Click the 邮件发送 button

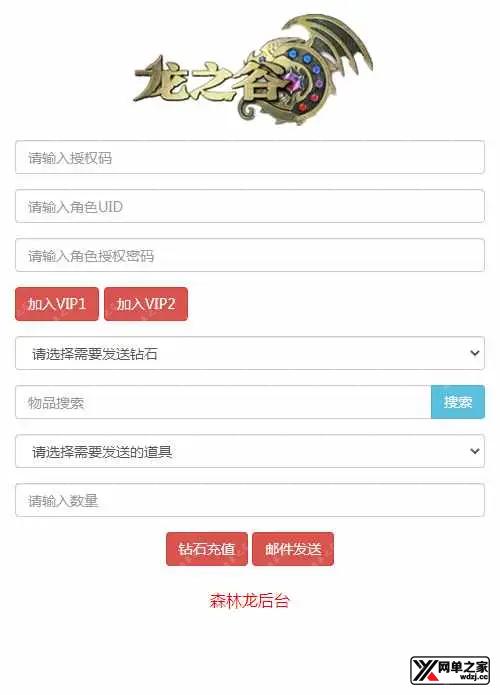293,549
